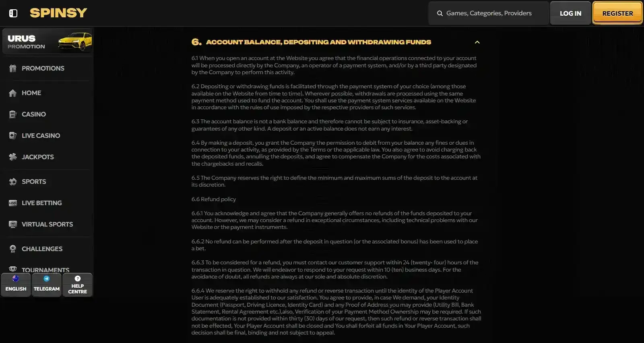The width and height of the screenshot is (644, 343).
Task: Click the search magnifier icon
Action: click(x=440, y=13)
